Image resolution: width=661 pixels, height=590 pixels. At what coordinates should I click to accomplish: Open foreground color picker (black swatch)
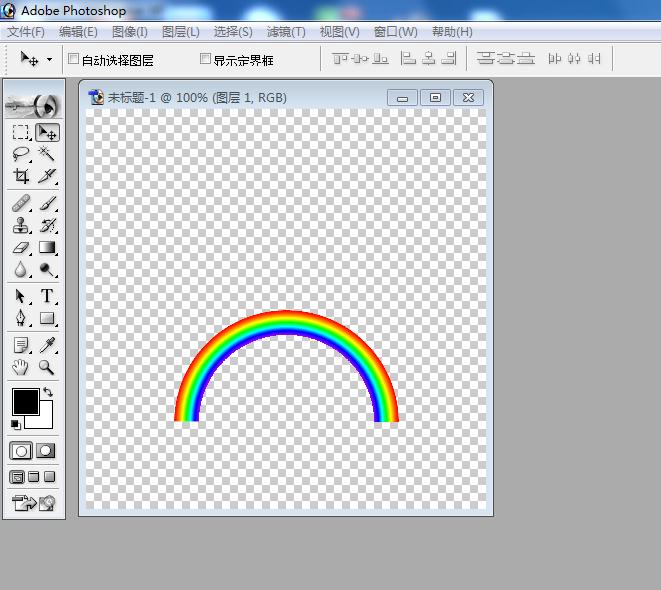click(25, 402)
